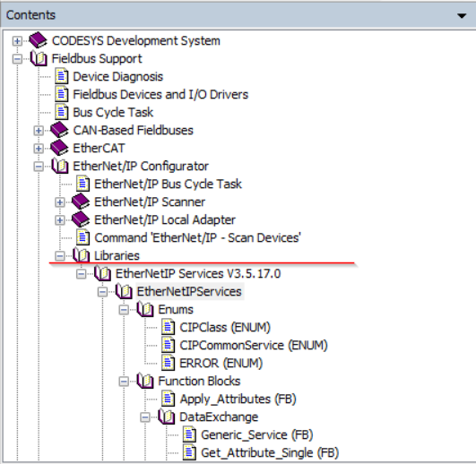The image size is (476, 464).
Task: Open the Contents panel dropdown arrow
Action: tap(462, 15)
